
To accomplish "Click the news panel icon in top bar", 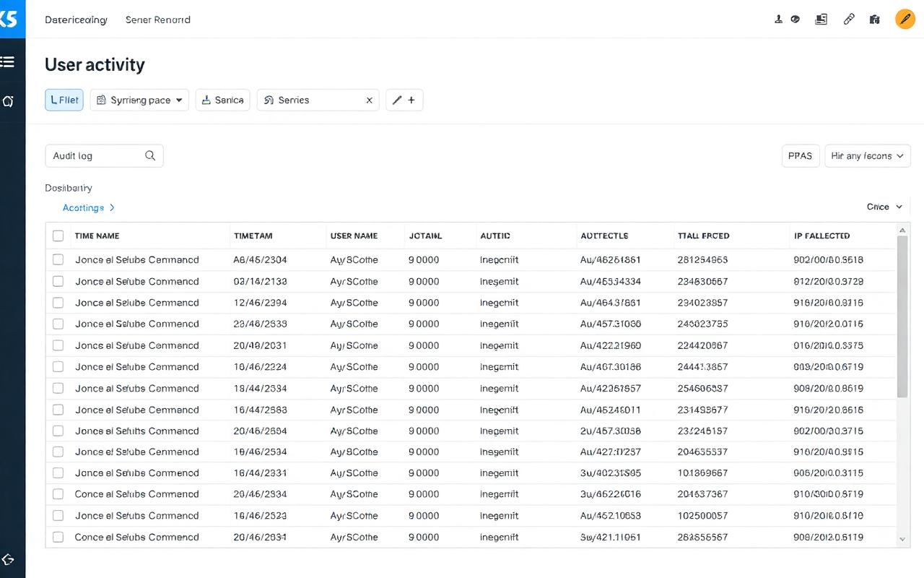I will click(821, 20).
